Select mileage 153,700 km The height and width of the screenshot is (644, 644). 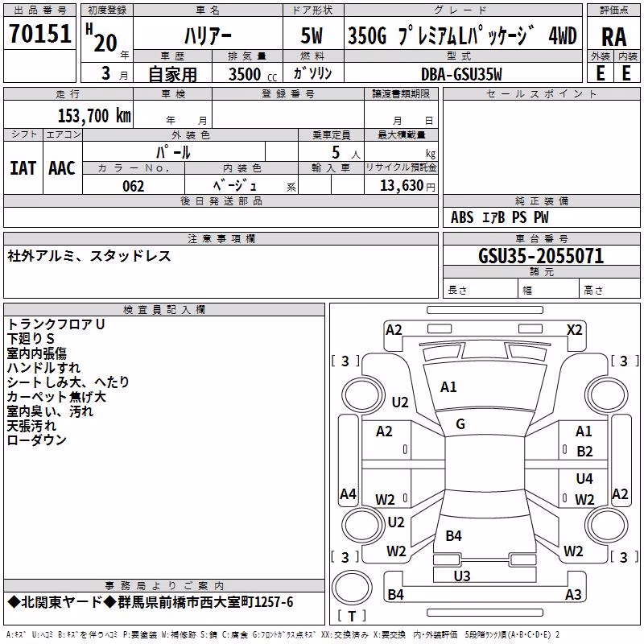pos(94,116)
